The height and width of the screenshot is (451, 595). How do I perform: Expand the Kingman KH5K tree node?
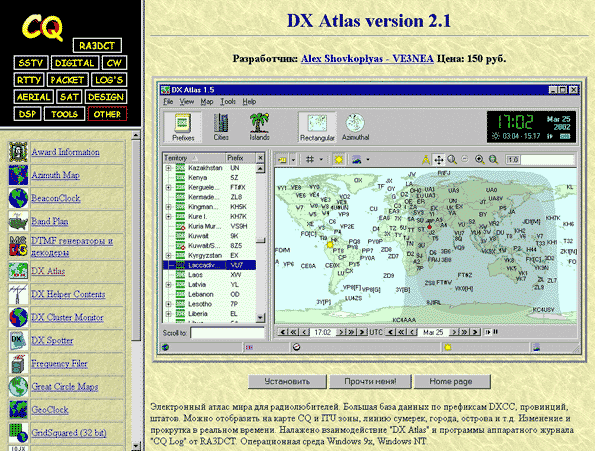click(168, 207)
